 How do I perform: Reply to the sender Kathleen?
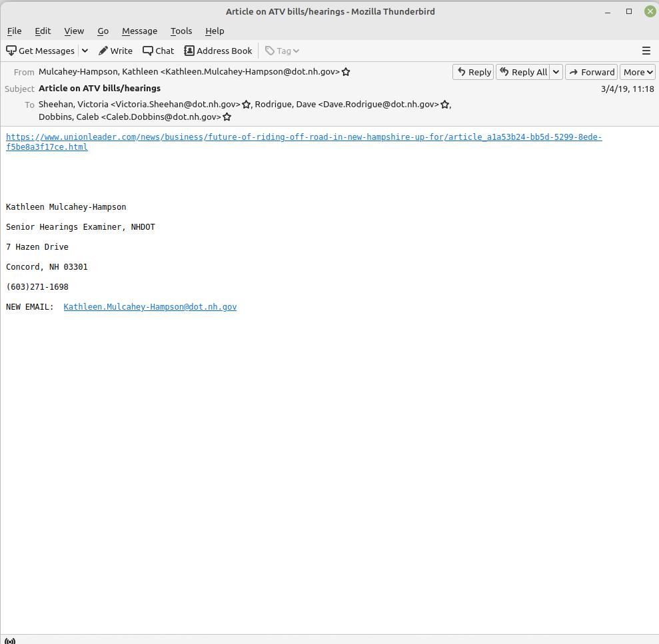pos(473,72)
